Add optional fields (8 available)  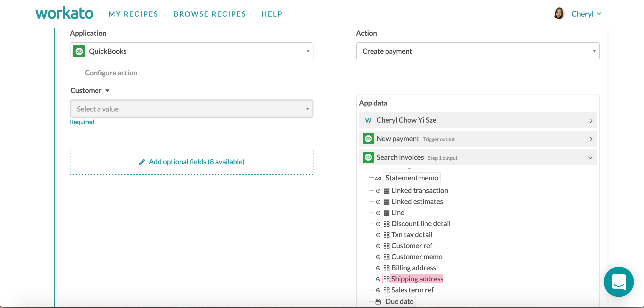tap(196, 162)
